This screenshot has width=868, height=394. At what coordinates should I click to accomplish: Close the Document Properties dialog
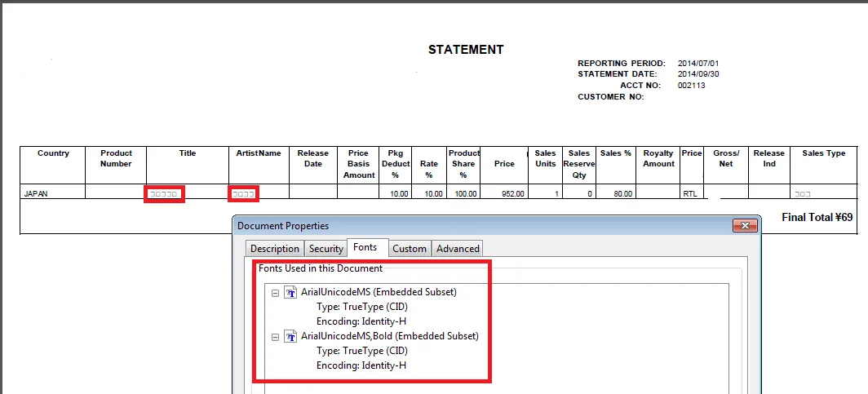coord(745,225)
